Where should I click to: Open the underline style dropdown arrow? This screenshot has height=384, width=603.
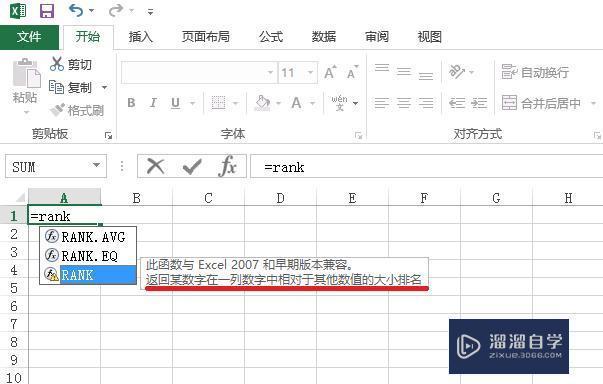tap(192, 103)
